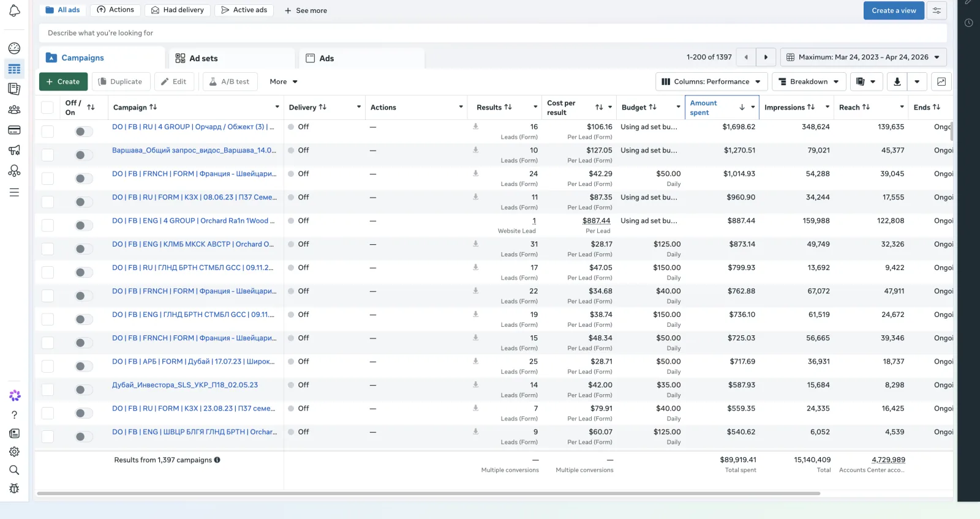This screenshot has height=519, width=980.
Task: Open campaign Дубай_Инвестора_SLS_УКР link
Action: [185, 385]
